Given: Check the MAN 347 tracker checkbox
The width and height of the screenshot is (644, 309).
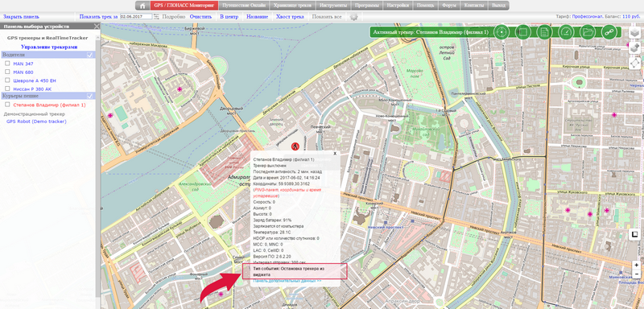Looking at the screenshot, I should click(7, 64).
